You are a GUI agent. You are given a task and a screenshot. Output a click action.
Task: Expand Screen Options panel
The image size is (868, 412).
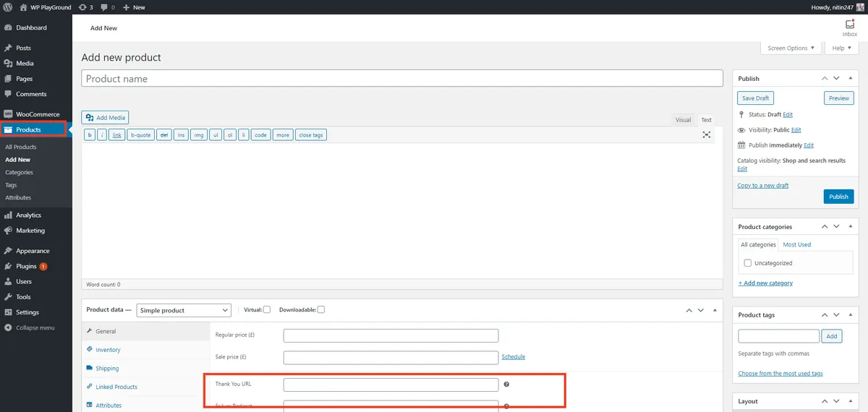pyautogui.click(x=791, y=48)
